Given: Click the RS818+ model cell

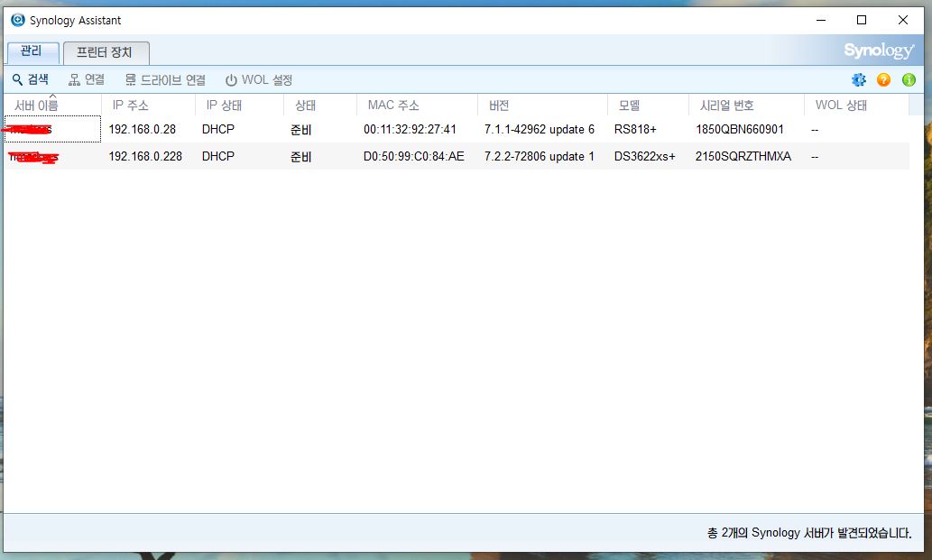Looking at the screenshot, I should (x=635, y=129).
